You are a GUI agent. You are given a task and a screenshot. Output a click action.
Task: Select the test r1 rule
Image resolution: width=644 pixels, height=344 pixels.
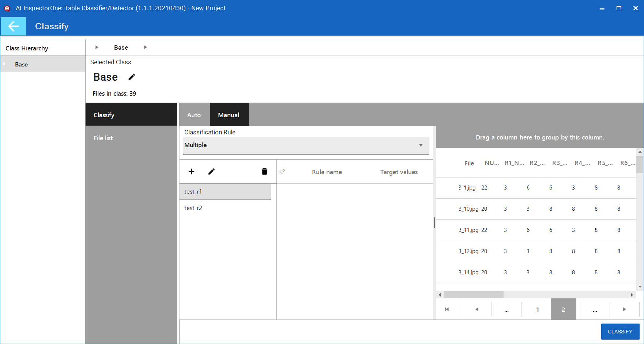point(225,192)
